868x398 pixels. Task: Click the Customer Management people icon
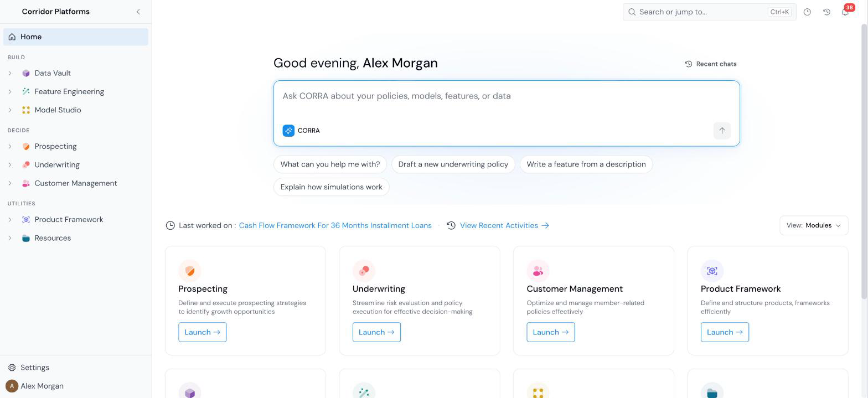26,183
